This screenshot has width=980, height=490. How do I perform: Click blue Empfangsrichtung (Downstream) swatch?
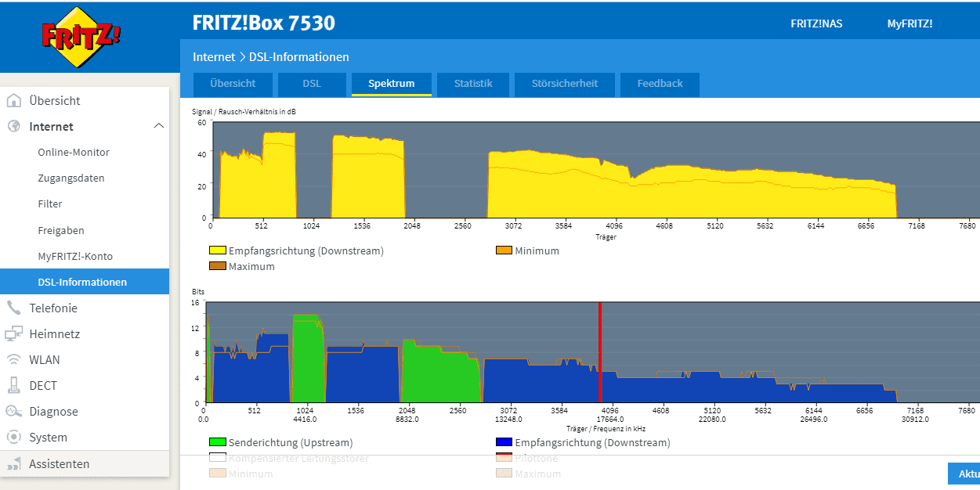click(504, 442)
